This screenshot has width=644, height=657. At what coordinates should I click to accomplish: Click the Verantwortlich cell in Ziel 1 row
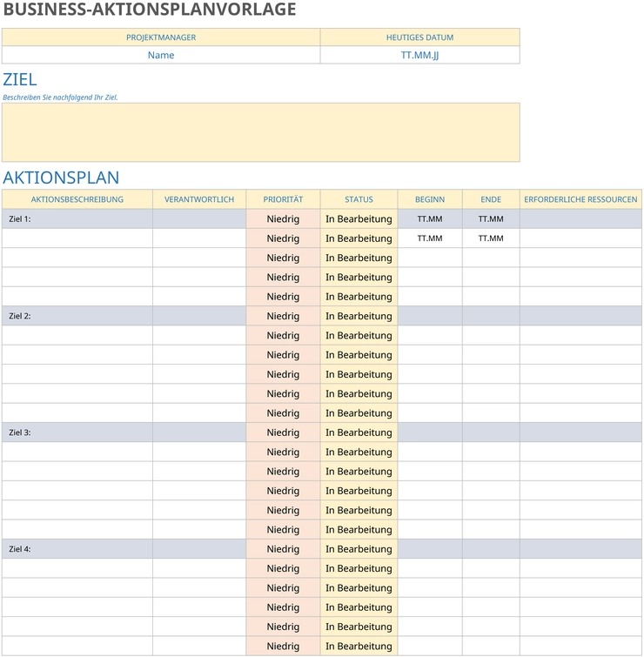click(199, 218)
